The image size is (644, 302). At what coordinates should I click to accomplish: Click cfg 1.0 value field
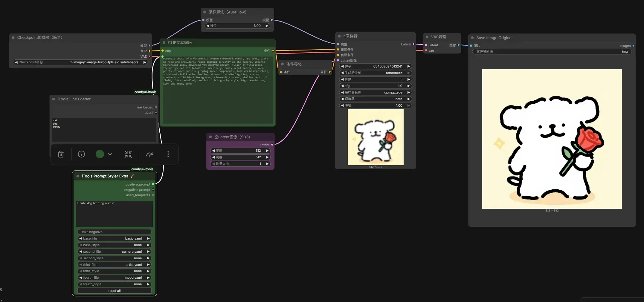click(x=376, y=86)
